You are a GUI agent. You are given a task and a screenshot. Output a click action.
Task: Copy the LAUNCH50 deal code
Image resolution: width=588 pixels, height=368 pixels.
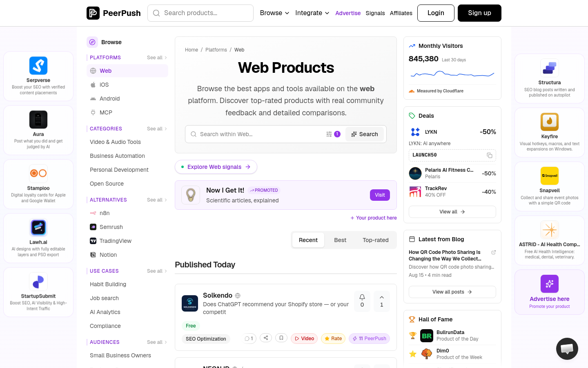pyautogui.click(x=490, y=155)
